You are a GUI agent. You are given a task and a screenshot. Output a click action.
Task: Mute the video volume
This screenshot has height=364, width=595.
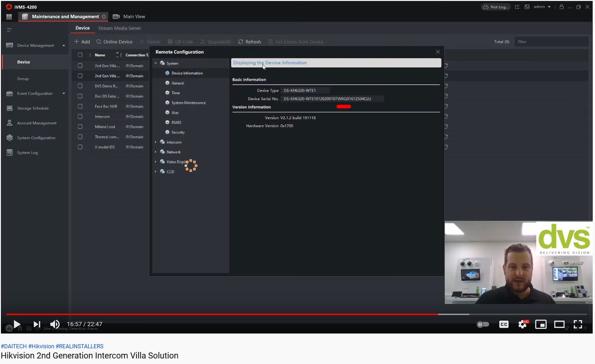click(x=55, y=324)
